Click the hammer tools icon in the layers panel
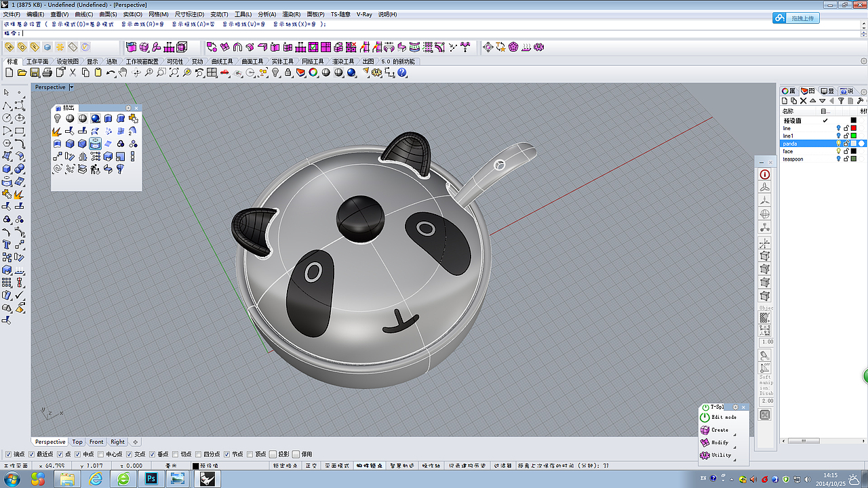 coord(860,101)
